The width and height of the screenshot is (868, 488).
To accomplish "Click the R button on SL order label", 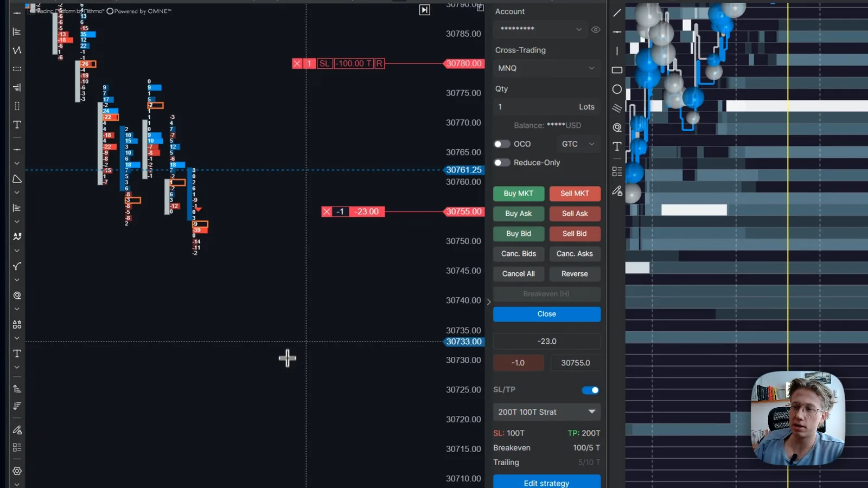I will coord(379,63).
